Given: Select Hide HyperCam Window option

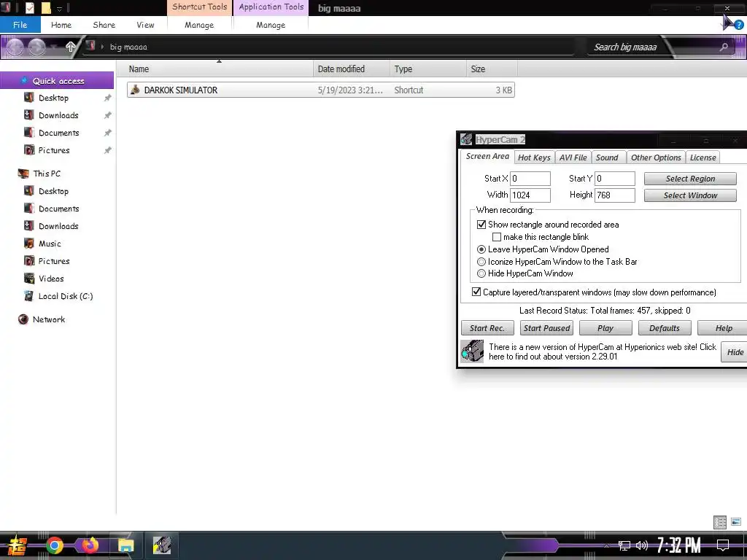Looking at the screenshot, I should click(x=481, y=273).
